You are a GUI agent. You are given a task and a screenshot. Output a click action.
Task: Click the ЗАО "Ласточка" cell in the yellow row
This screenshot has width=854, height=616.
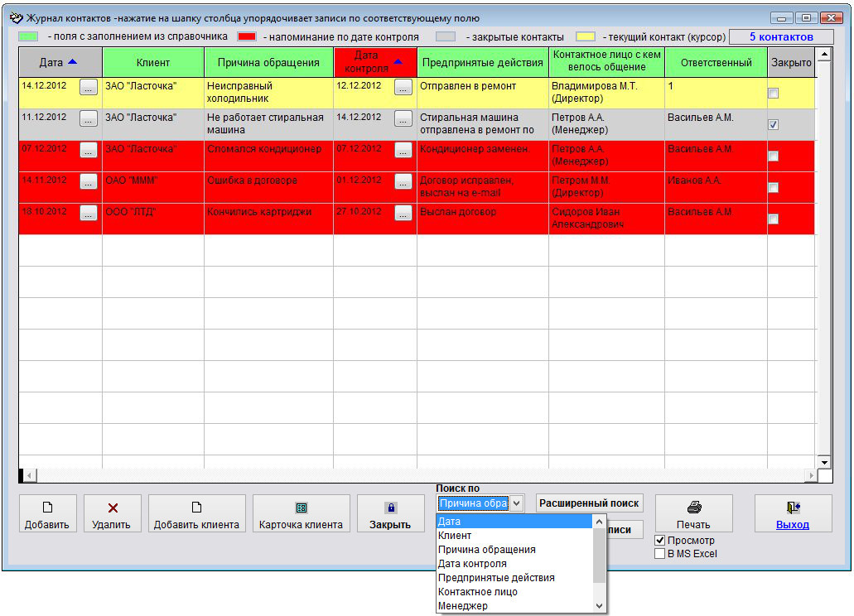click(153, 93)
